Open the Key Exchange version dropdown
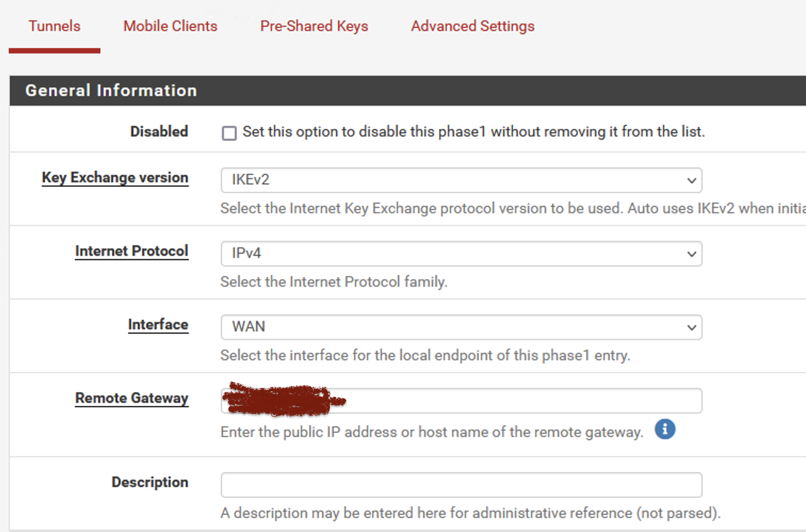Image resolution: width=806 pixels, height=532 pixels. 461,180
